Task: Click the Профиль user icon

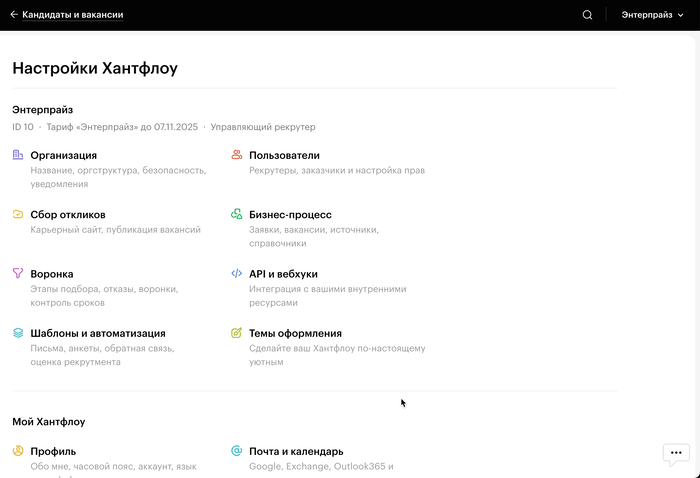Action: tap(18, 451)
